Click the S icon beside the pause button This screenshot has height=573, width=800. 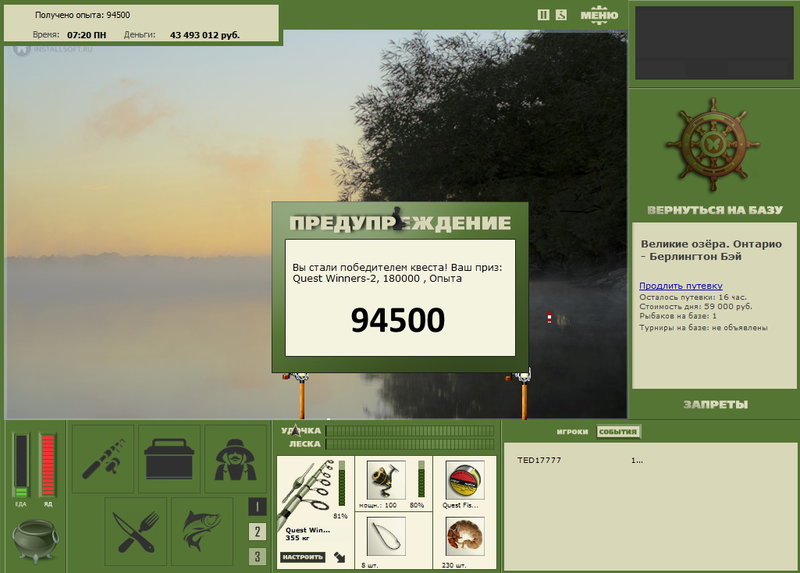click(x=561, y=15)
